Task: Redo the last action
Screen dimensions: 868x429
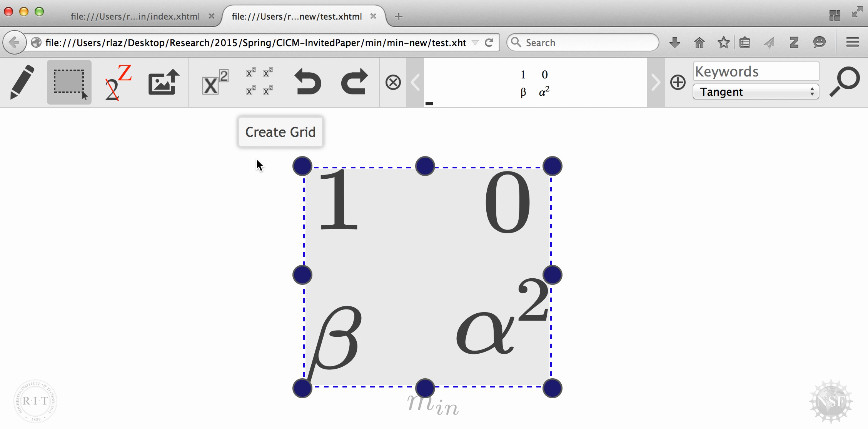Action: [354, 82]
